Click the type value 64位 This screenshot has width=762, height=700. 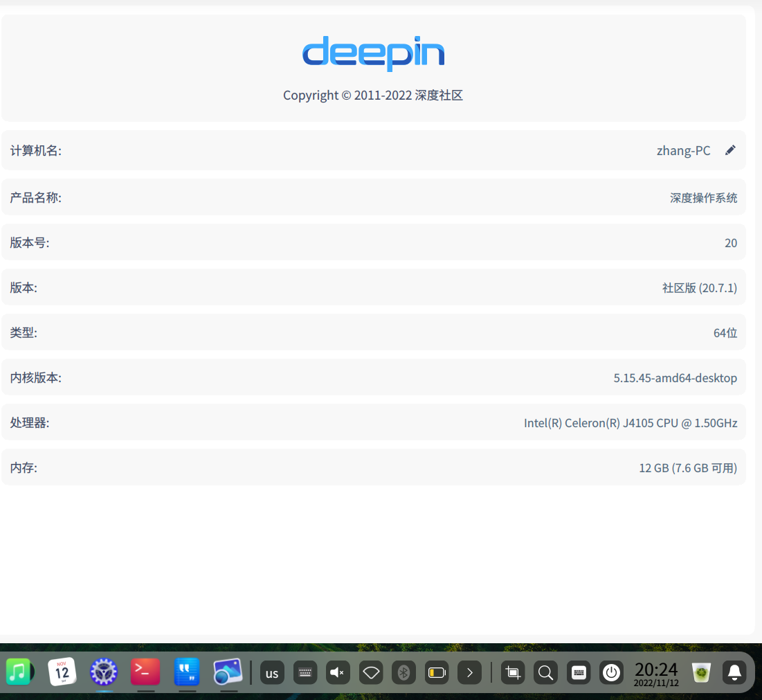(725, 333)
